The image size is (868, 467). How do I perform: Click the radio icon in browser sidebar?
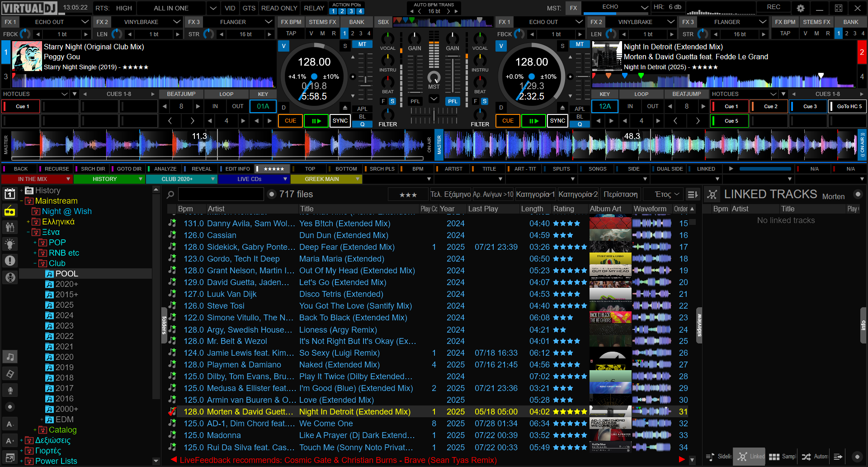9,211
